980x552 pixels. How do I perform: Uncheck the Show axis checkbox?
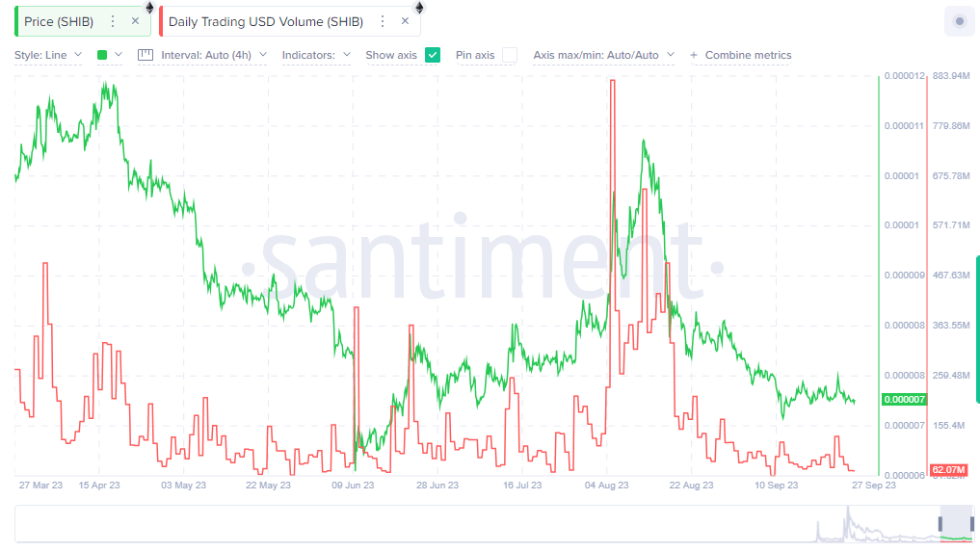[433, 55]
